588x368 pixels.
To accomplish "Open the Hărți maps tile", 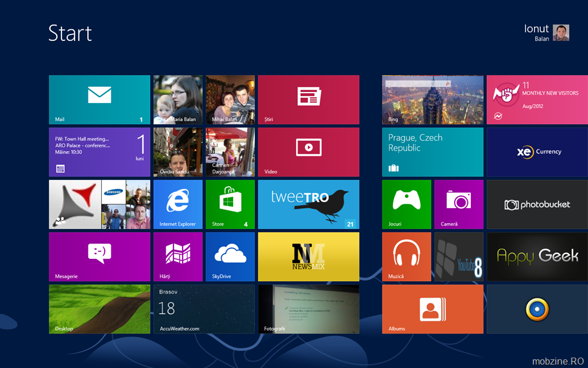I will click(178, 257).
